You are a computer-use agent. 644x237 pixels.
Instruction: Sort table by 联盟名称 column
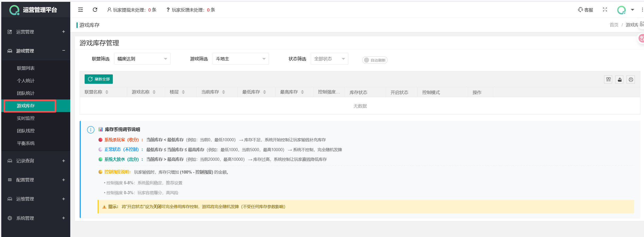107,92
